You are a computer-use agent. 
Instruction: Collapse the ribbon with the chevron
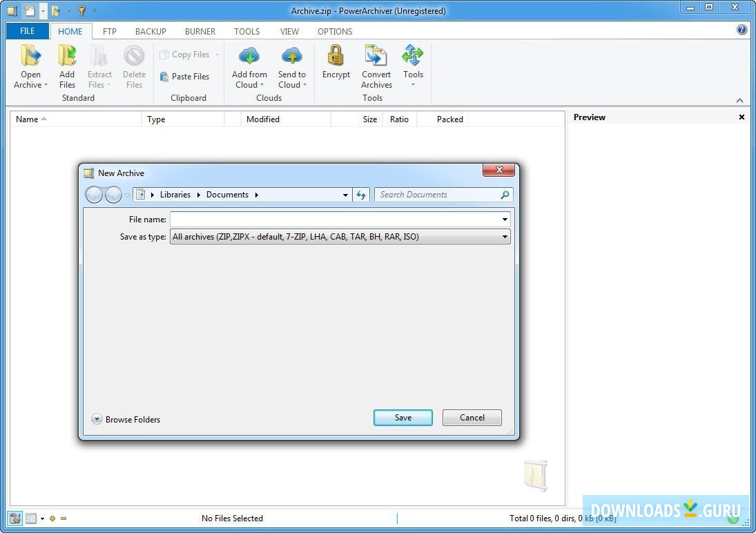click(x=739, y=100)
